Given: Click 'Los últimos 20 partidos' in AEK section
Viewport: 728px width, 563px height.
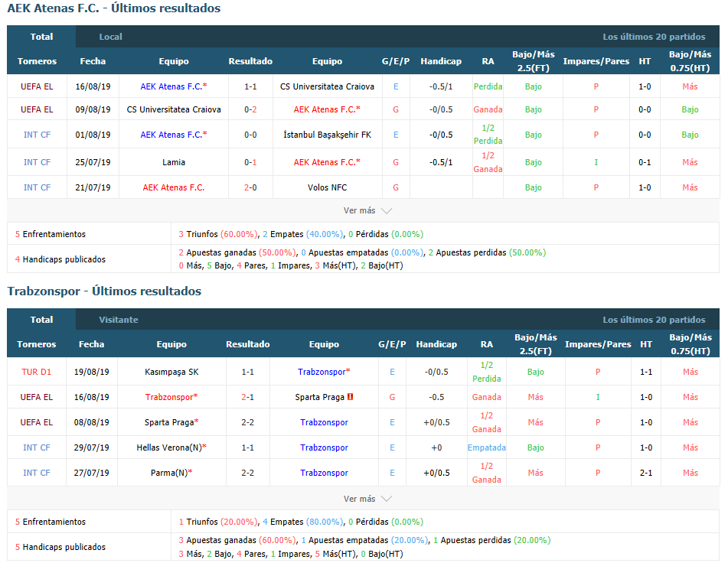Looking at the screenshot, I should [654, 37].
